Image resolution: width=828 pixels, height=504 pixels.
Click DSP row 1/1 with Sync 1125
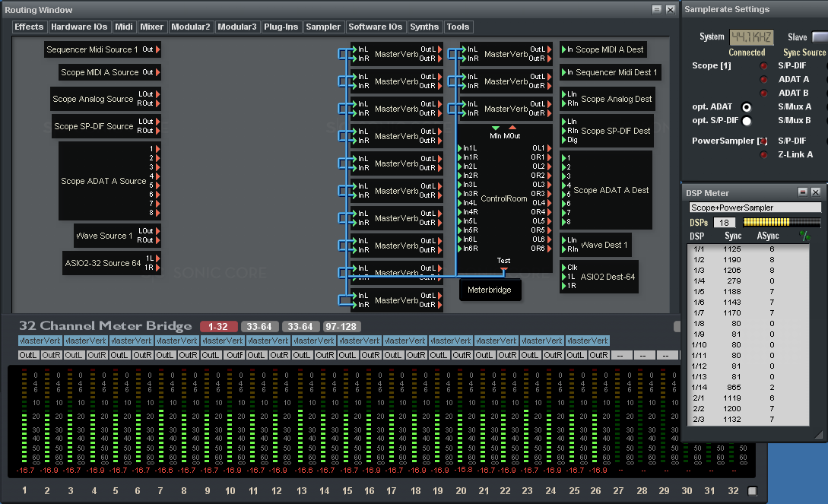click(x=748, y=249)
